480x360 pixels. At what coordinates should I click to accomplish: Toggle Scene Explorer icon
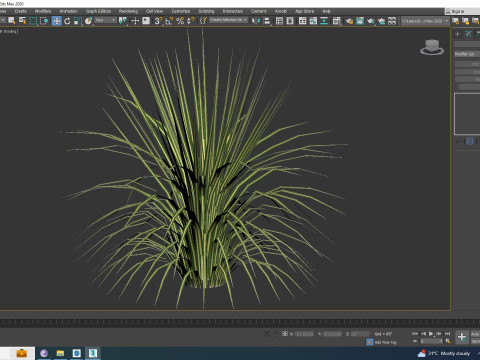pos(279,21)
